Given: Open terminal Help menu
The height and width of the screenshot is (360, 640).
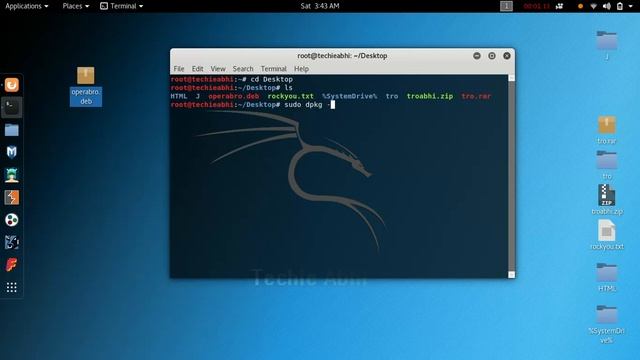Looking at the screenshot, I should 301,69.
